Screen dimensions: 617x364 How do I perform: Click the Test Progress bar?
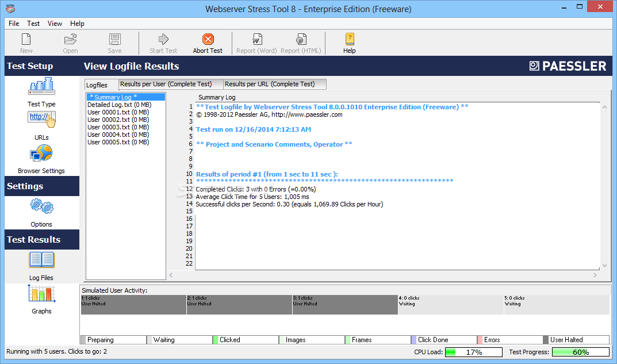581,352
